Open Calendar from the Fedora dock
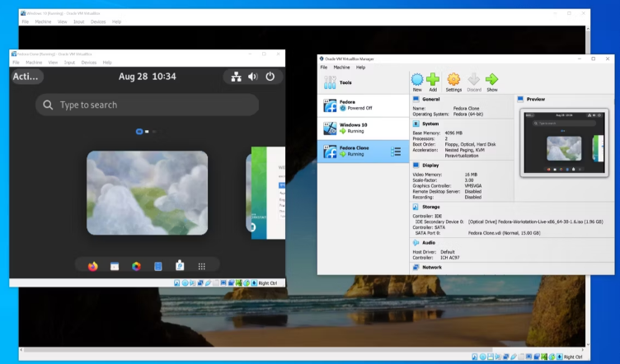The image size is (620, 364). [115, 266]
